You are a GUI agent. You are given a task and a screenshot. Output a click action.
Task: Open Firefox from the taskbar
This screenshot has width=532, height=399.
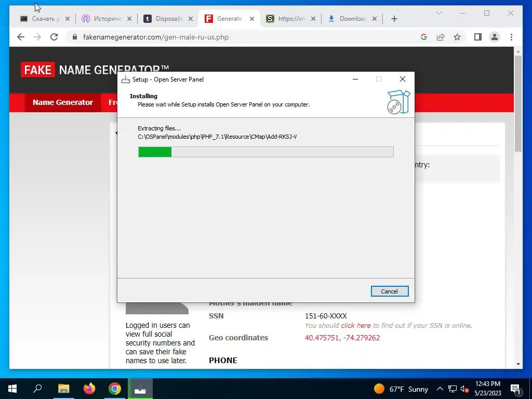[x=89, y=389]
